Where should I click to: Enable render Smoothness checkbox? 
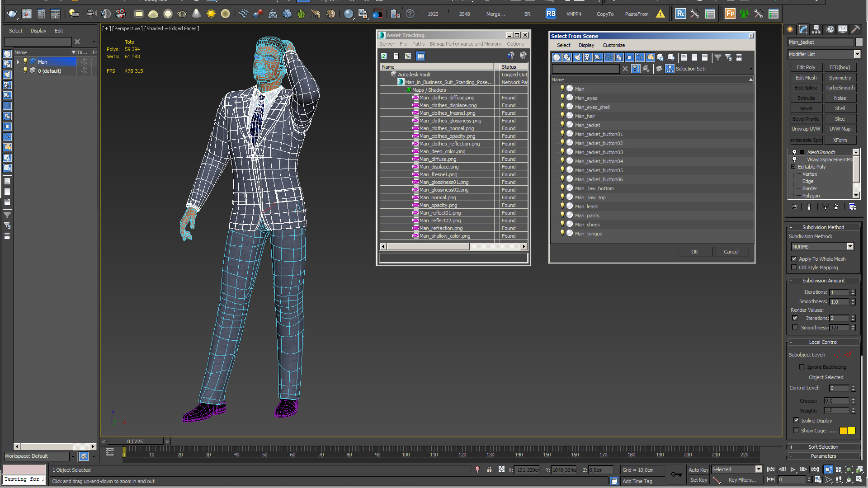pyautogui.click(x=795, y=328)
